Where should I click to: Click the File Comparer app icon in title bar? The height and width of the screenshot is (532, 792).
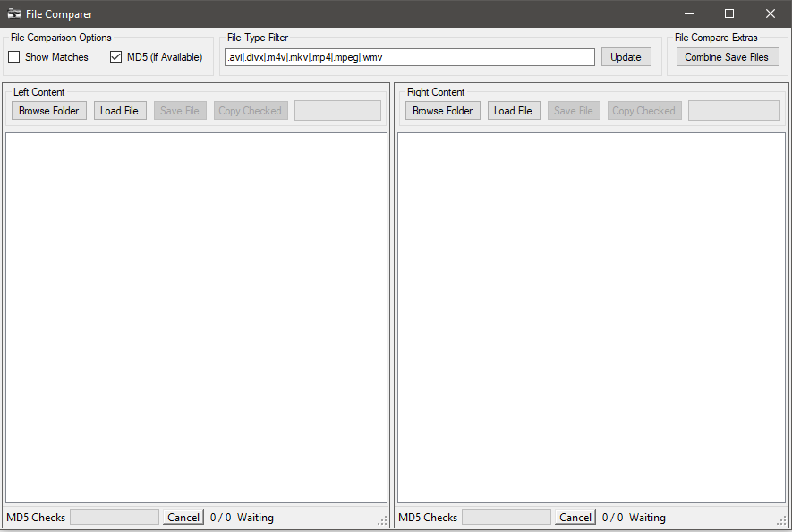click(x=14, y=14)
